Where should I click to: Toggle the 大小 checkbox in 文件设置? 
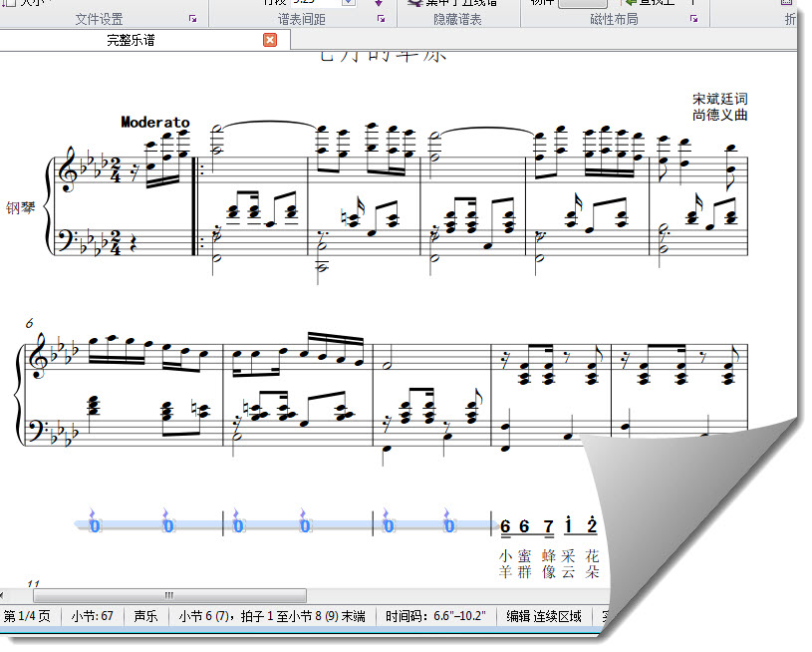pyautogui.click(x=6, y=3)
